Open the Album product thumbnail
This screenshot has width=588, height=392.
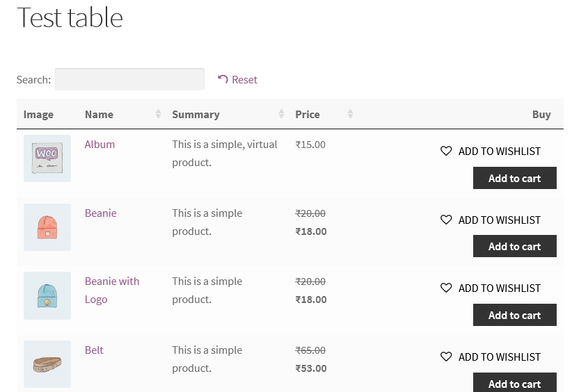pyautogui.click(x=47, y=158)
